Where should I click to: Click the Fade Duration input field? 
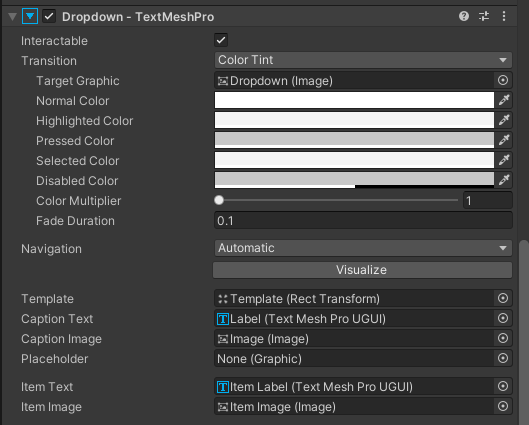[363, 221]
